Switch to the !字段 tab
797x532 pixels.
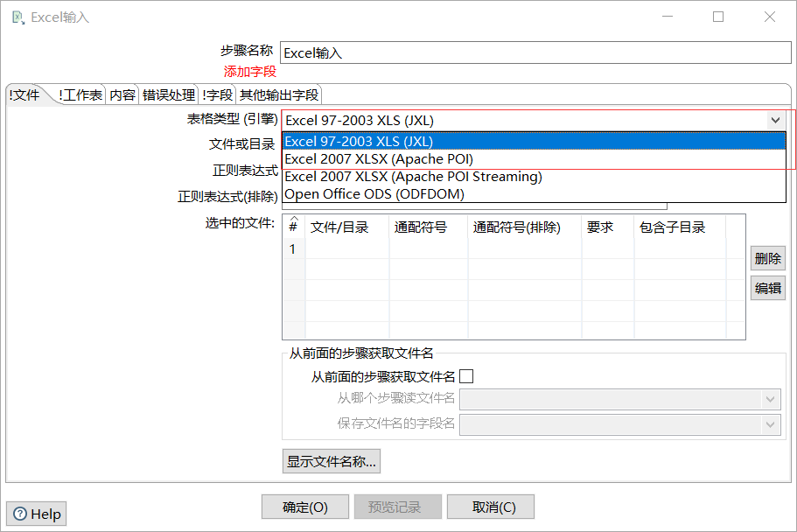217,95
